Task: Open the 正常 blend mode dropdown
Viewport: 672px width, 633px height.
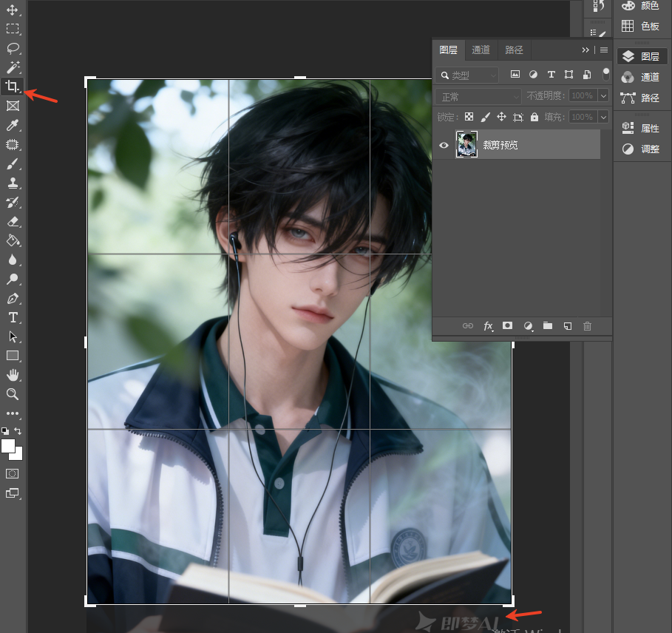Action: (x=478, y=97)
